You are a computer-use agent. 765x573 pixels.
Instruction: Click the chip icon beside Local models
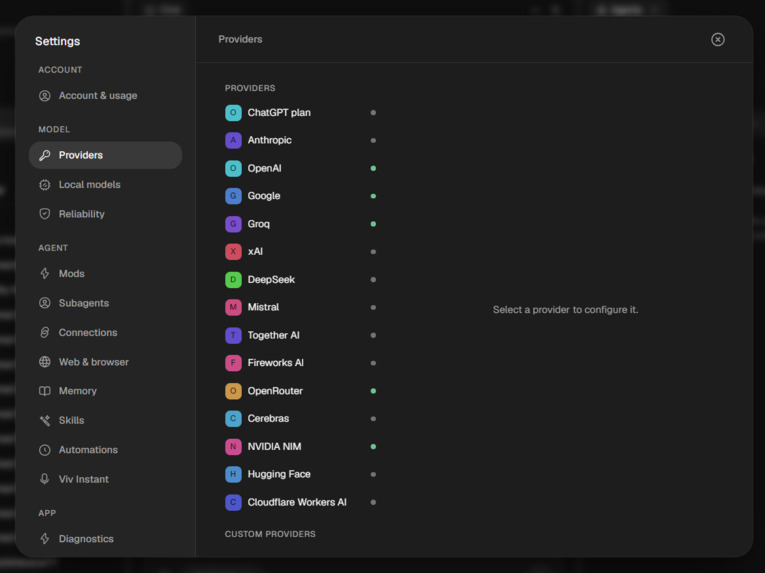(45, 184)
